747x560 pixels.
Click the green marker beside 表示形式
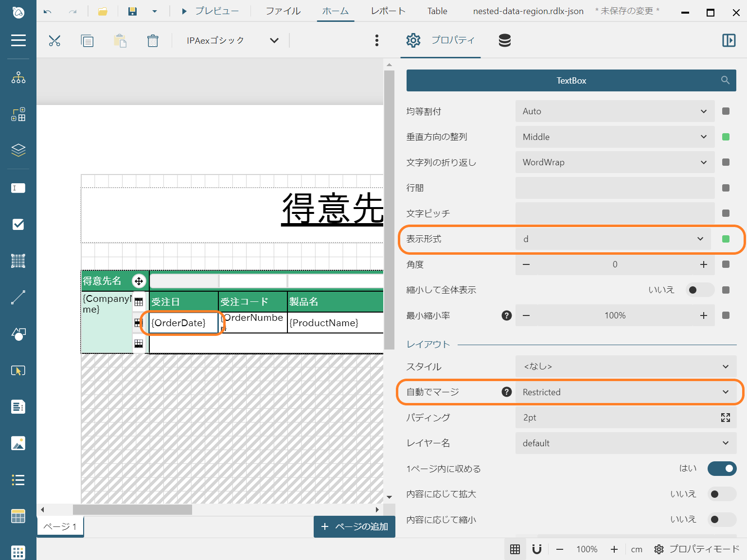click(726, 239)
